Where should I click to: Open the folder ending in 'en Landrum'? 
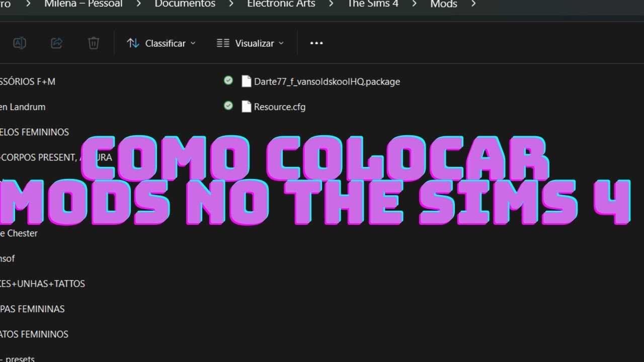pos(23,107)
